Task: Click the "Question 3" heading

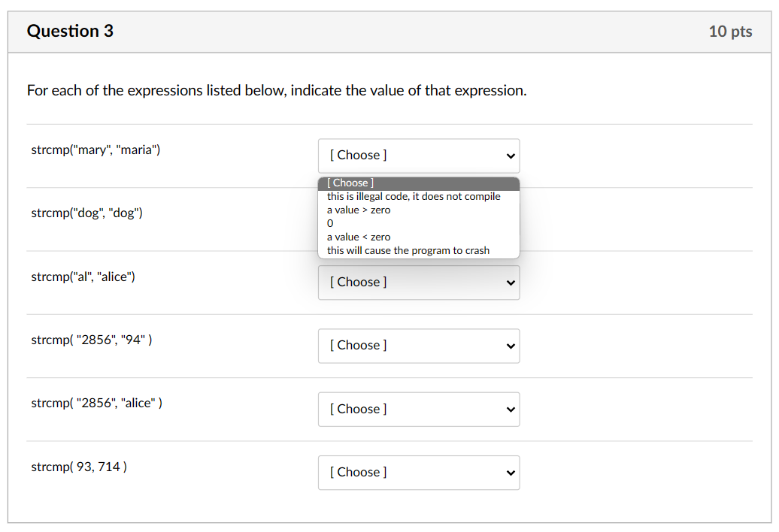Action: click(x=70, y=32)
